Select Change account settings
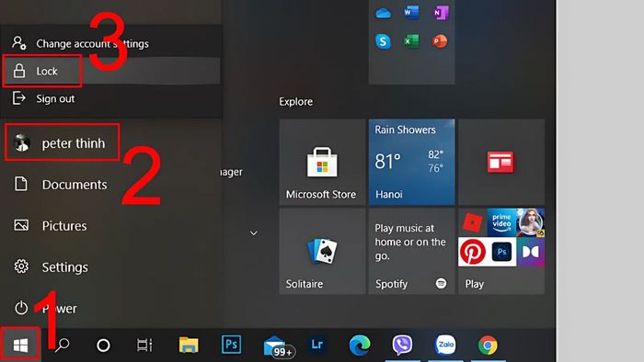This screenshot has width=644, height=362. coord(111,43)
